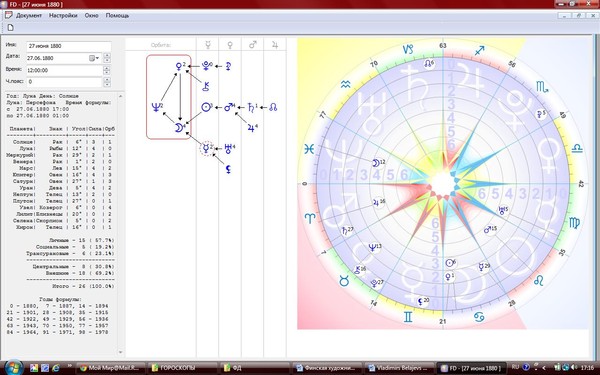Open the Документ menu
600x375 pixels.
29,16
